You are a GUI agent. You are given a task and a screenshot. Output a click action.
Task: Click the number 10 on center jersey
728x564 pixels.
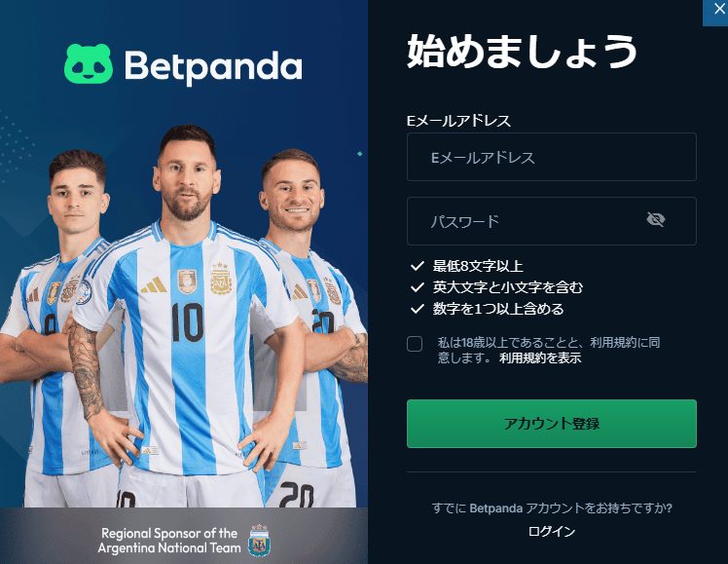pyautogui.click(x=187, y=322)
